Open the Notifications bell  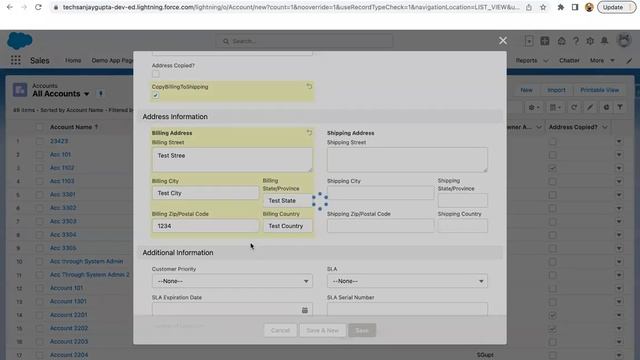coord(604,41)
